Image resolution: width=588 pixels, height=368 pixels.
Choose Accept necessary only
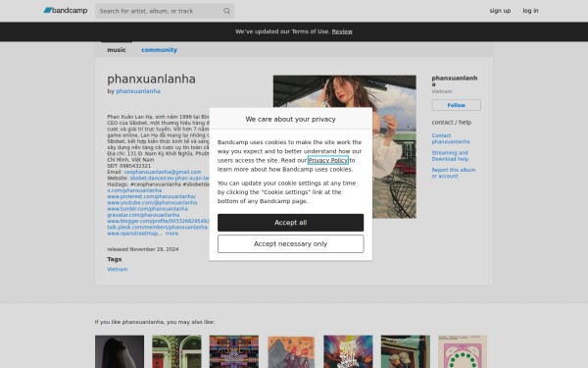click(x=290, y=243)
